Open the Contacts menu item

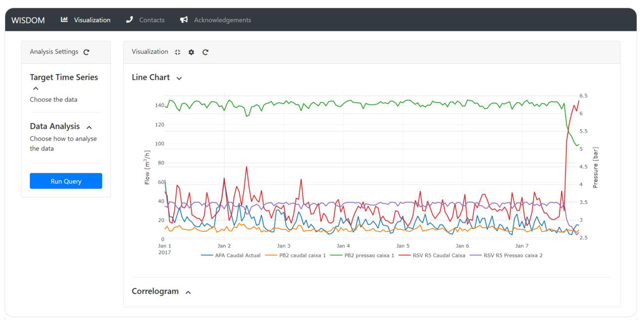(x=152, y=20)
